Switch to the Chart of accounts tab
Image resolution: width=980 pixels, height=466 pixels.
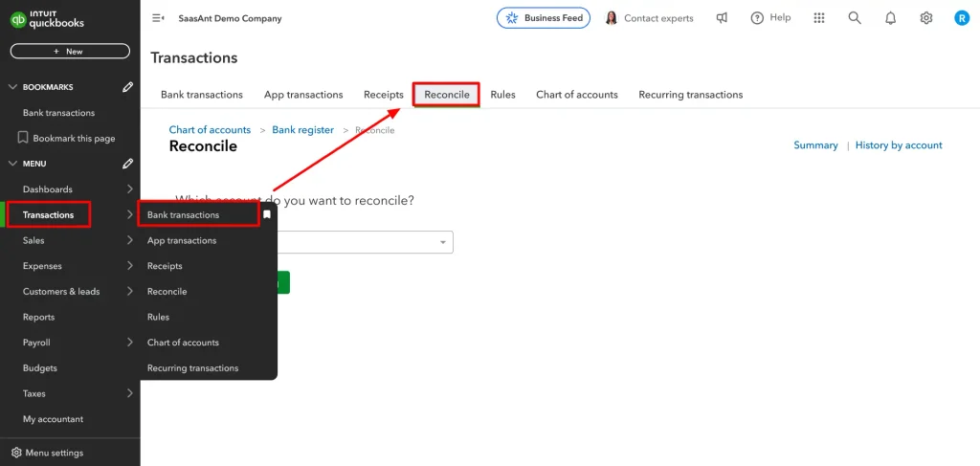(x=577, y=95)
